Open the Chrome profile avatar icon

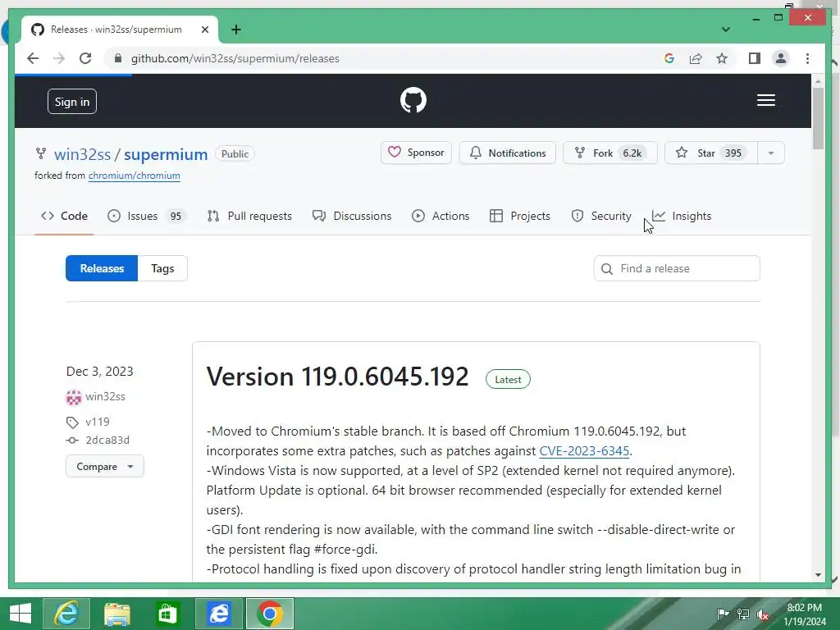(x=781, y=58)
